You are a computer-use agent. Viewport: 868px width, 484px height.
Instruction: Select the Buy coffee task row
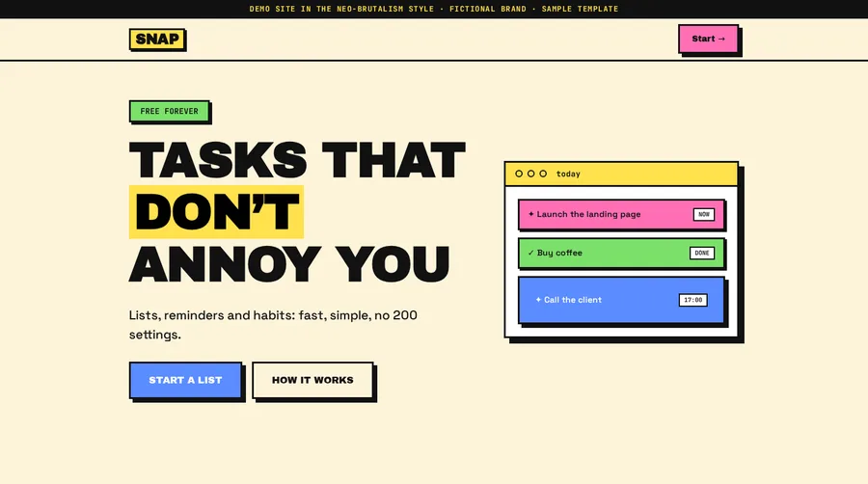[621, 253]
